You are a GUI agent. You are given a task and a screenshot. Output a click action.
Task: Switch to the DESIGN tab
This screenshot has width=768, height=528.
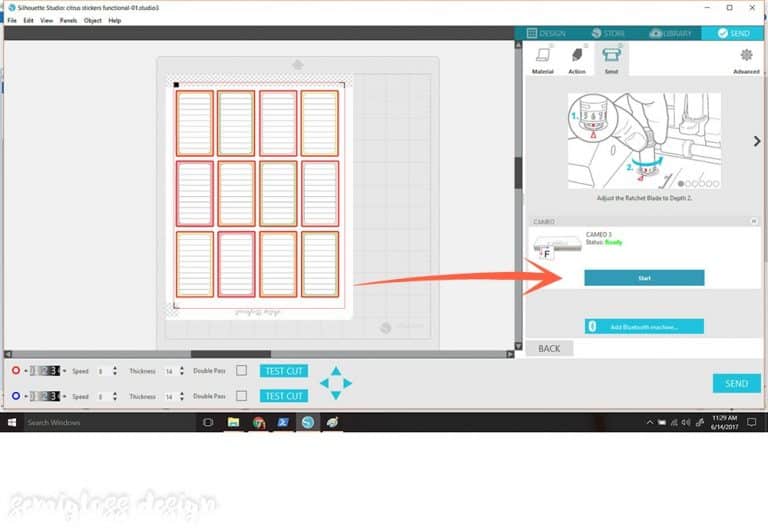(x=546, y=33)
